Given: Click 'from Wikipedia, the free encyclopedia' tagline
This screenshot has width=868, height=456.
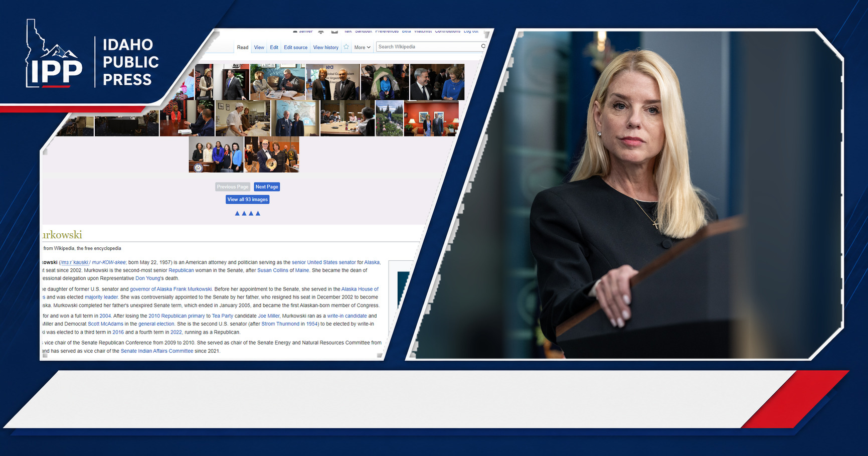Looking at the screenshot, I should 82,248.
